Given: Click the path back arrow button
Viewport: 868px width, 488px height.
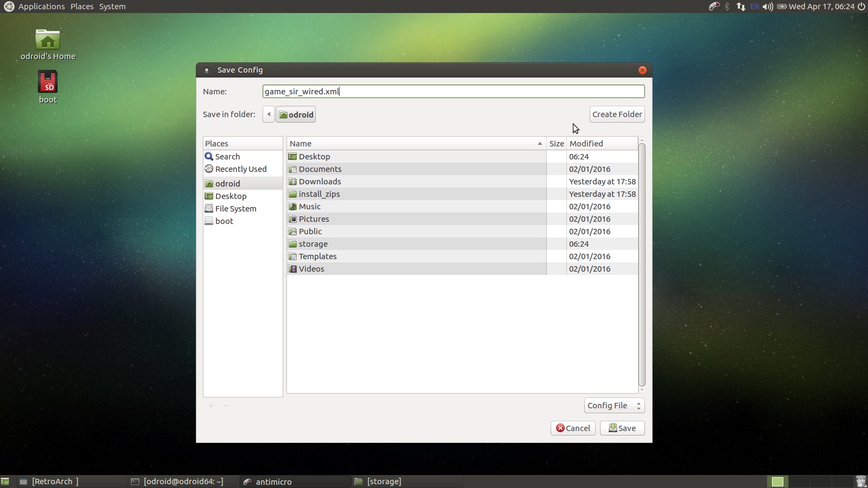Looking at the screenshot, I should click(269, 114).
